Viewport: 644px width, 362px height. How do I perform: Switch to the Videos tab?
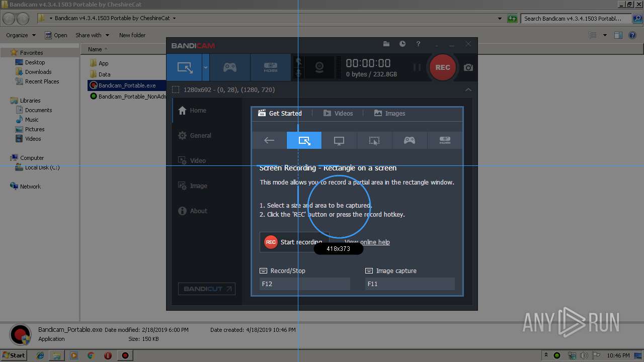338,114
